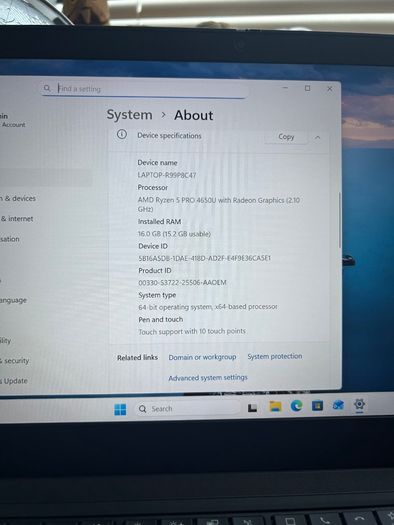Collapse the Device specifications section chevron

317,137
